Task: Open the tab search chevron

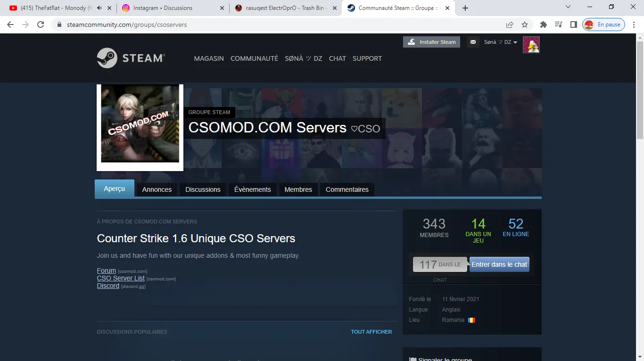Action: [x=568, y=7]
